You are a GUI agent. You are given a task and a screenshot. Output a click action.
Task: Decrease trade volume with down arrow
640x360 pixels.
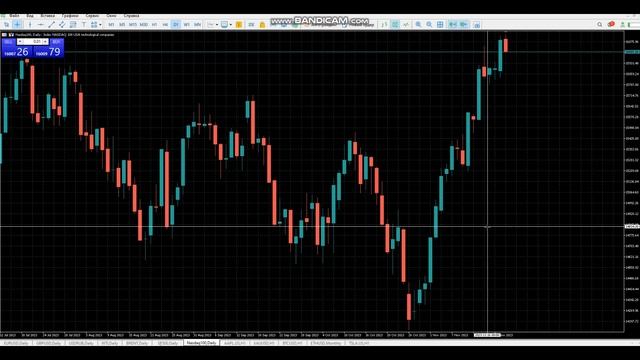click(20, 42)
